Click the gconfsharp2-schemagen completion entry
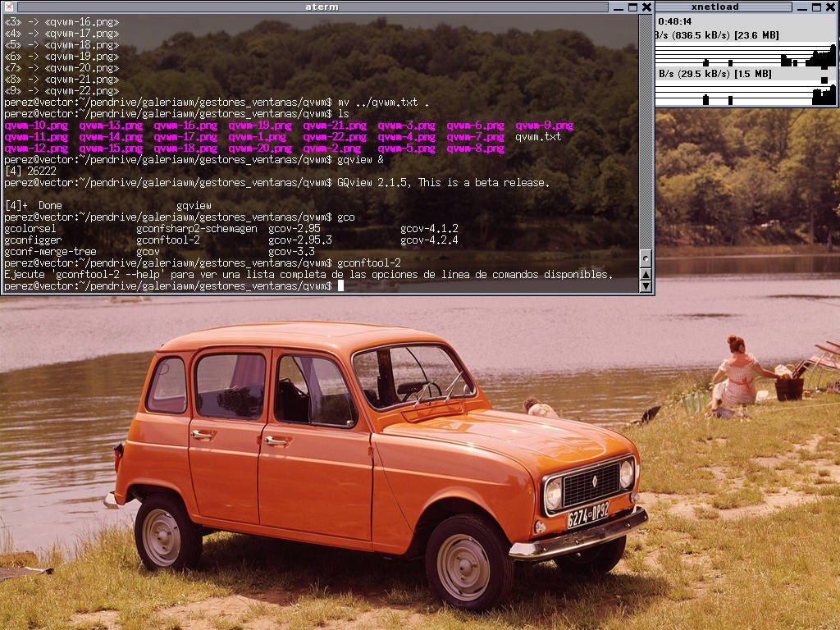Viewport: 840px width, 630px height. click(x=197, y=229)
